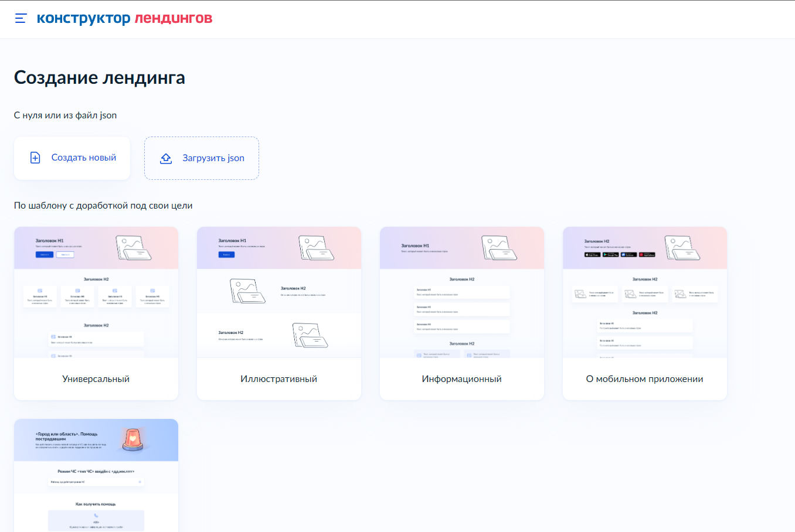Open the hamburger menu icon

click(x=21, y=18)
